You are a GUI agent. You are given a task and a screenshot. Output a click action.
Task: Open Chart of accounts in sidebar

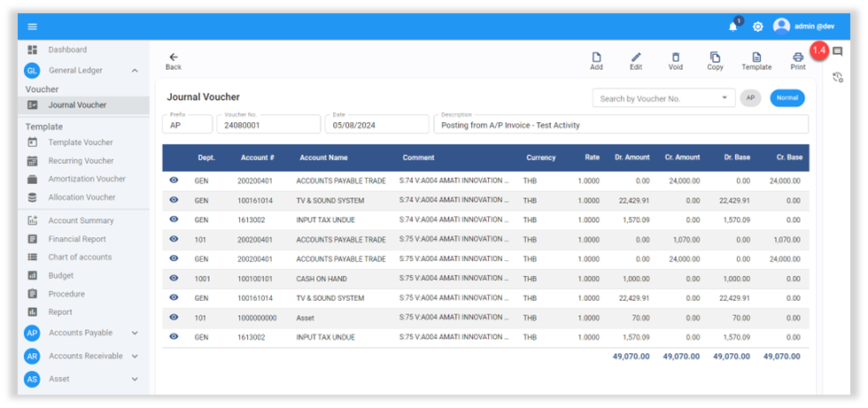(x=80, y=257)
